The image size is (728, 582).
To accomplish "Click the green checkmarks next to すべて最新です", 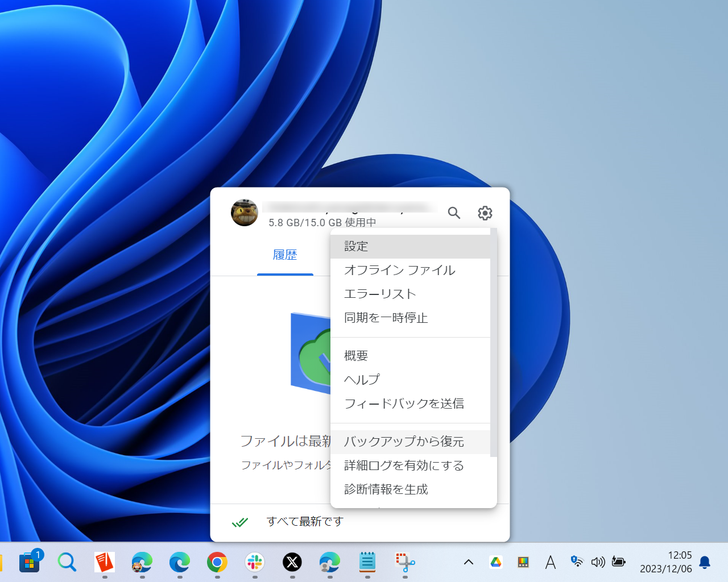I will (240, 521).
